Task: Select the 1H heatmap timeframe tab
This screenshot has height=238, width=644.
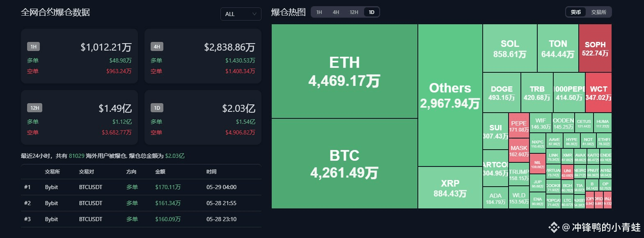Action: coord(319,12)
